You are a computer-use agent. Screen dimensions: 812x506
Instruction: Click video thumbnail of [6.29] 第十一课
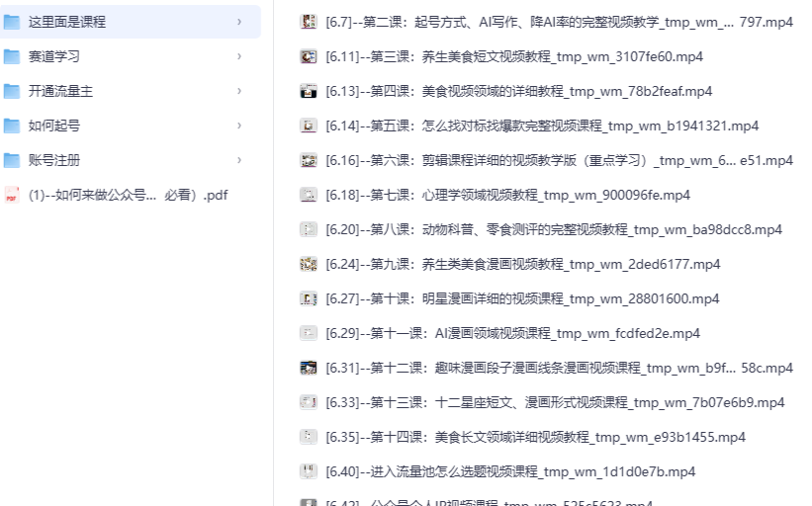pyautogui.click(x=309, y=333)
